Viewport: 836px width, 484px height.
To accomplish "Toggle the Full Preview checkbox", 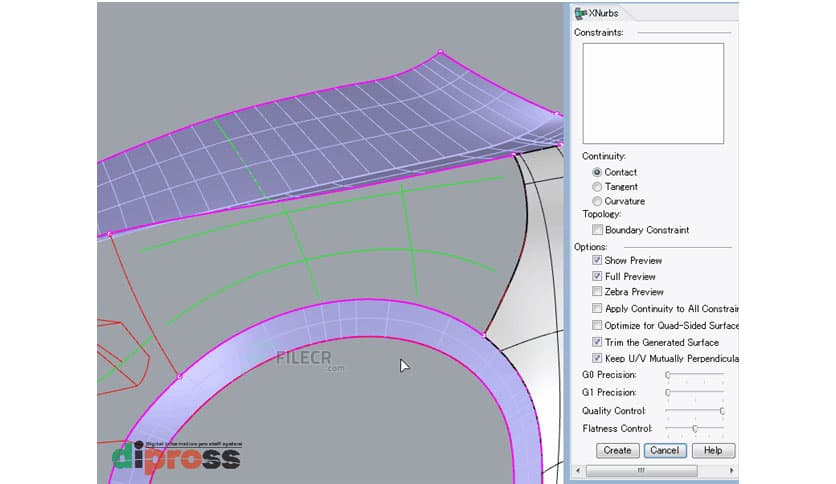I will 597,276.
